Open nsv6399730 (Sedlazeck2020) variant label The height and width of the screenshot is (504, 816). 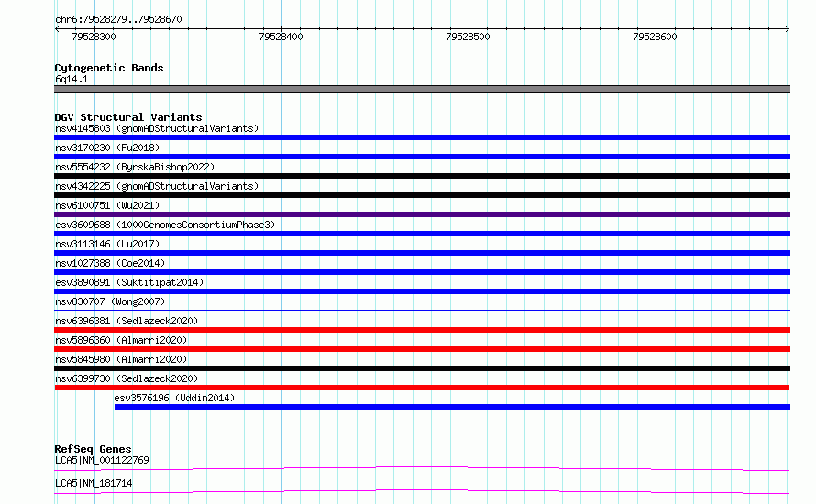[x=127, y=378]
